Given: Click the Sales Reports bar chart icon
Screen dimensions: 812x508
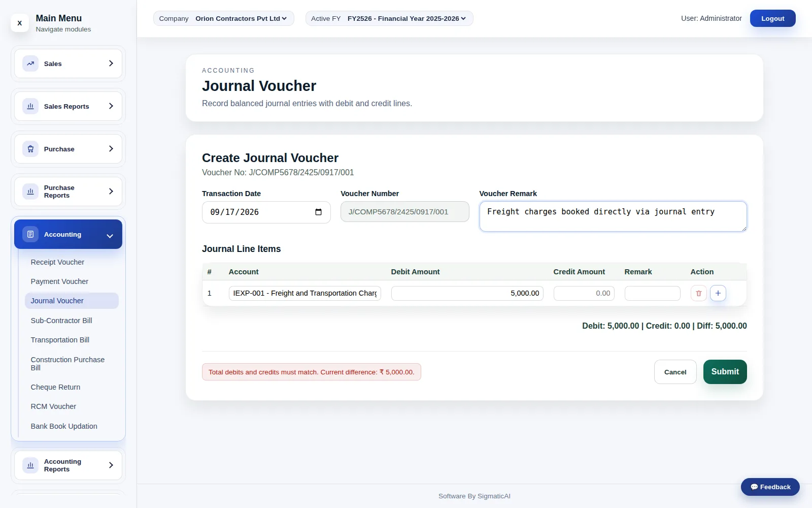Looking at the screenshot, I should (x=30, y=106).
